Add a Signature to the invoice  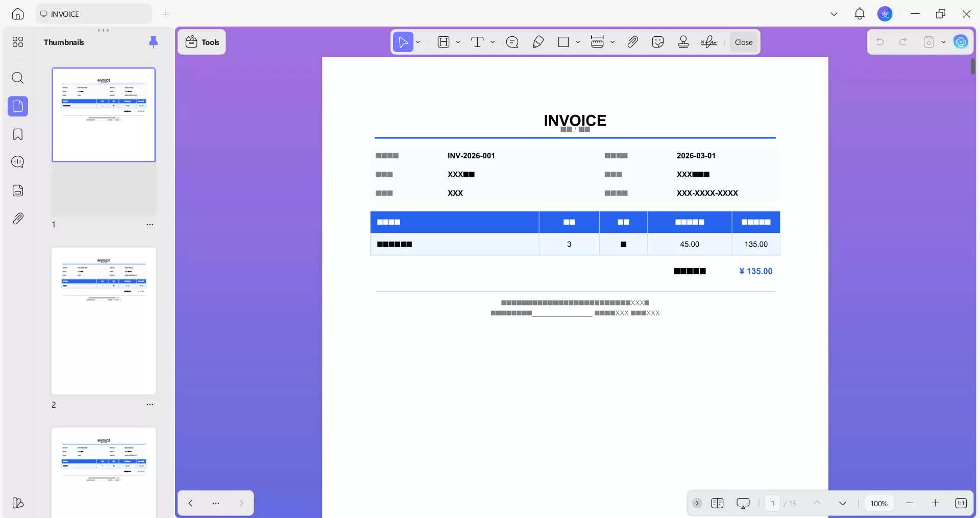tap(709, 42)
